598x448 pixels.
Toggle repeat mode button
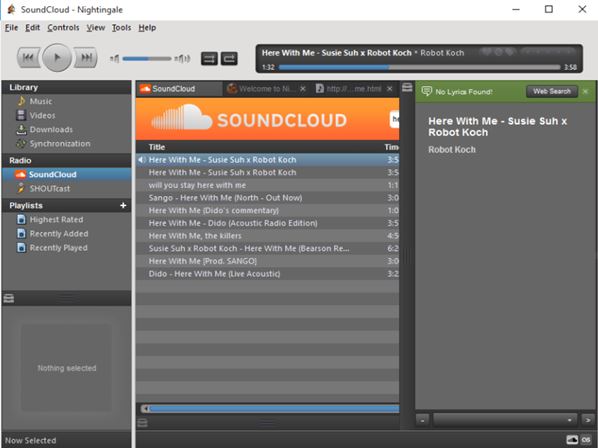click(229, 58)
